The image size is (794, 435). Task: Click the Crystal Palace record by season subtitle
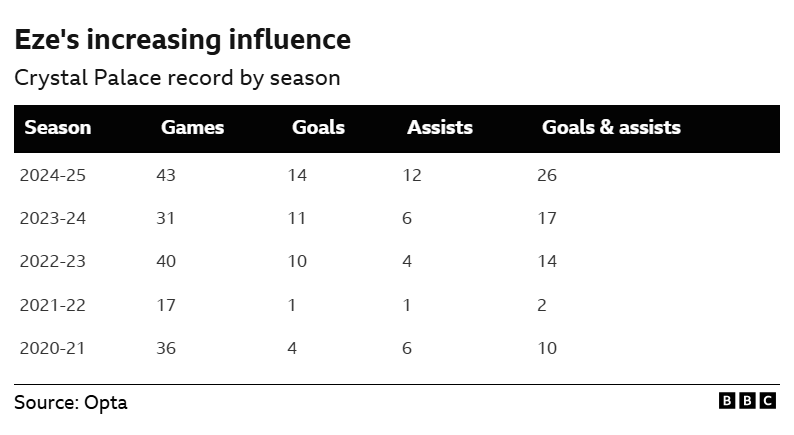(177, 78)
